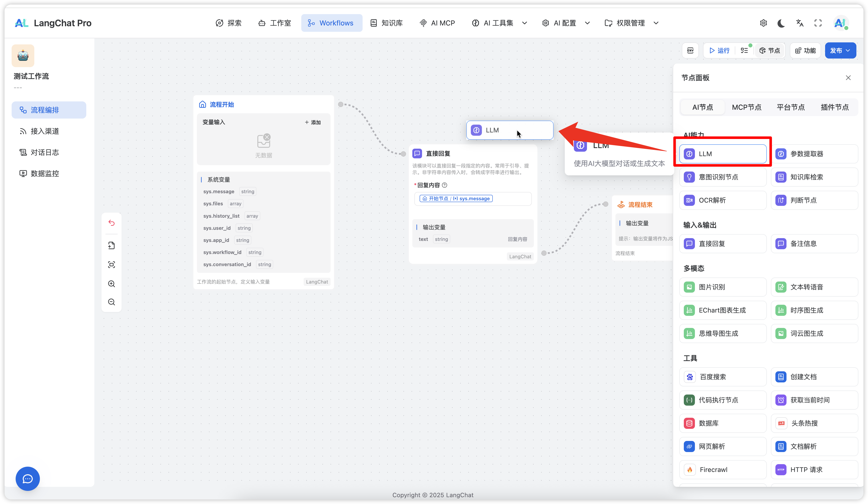This screenshot has height=504, width=868.
Task: Open the checklist icon next to 运行
Action: point(744,51)
